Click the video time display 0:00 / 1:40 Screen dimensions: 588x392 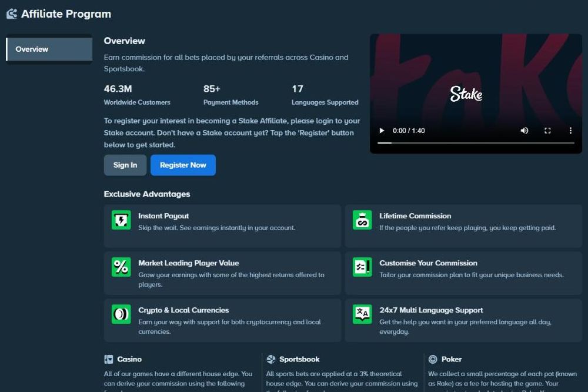tap(409, 131)
